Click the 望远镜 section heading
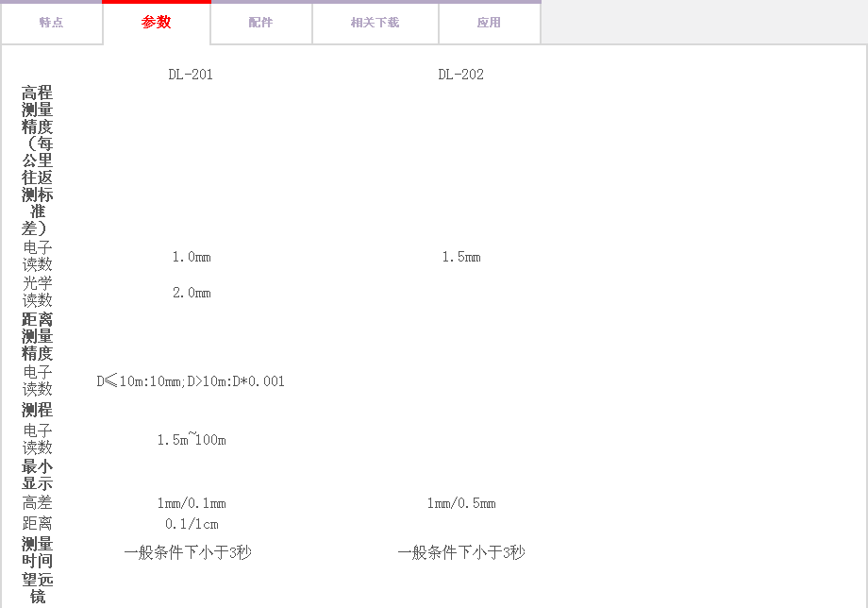The image size is (868, 608). pyautogui.click(x=38, y=587)
